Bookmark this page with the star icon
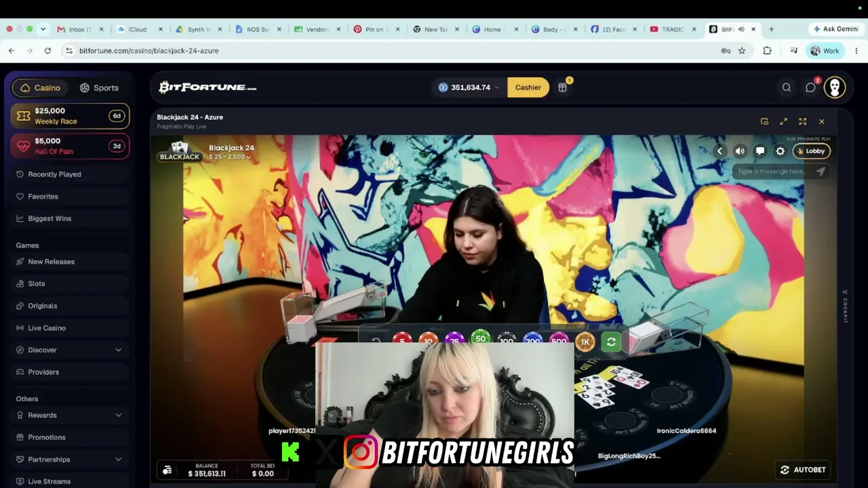Viewport: 868px width, 488px height. [742, 51]
